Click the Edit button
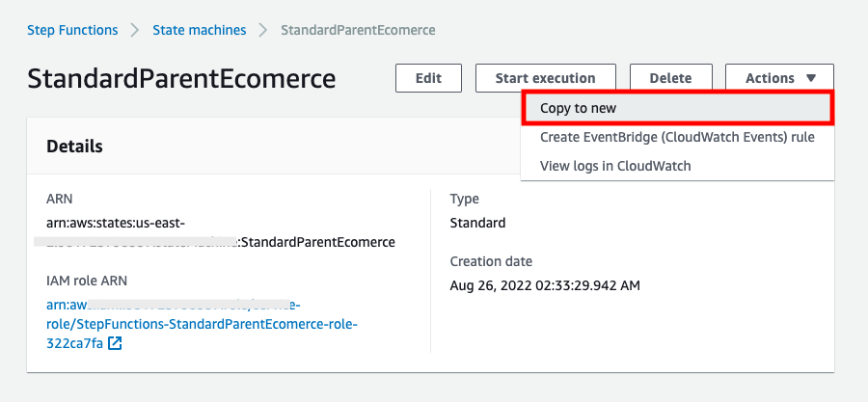Image resolution: width=868 pixels, height=402 pixels. coord(428,78)
